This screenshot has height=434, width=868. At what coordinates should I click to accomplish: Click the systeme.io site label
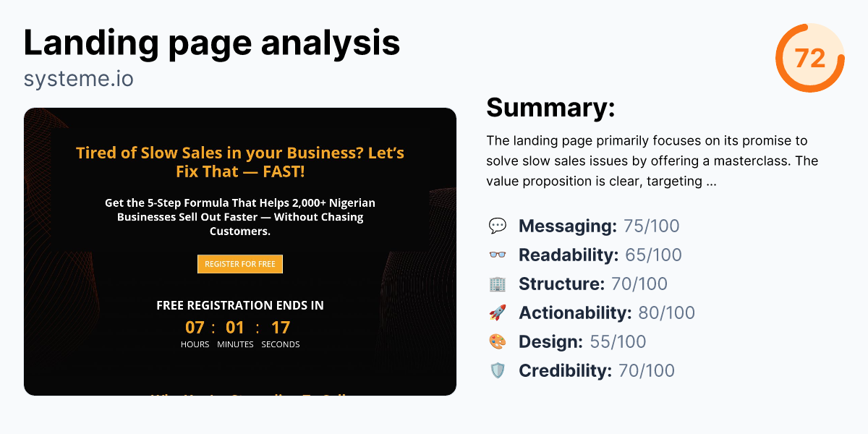point(79,78)
